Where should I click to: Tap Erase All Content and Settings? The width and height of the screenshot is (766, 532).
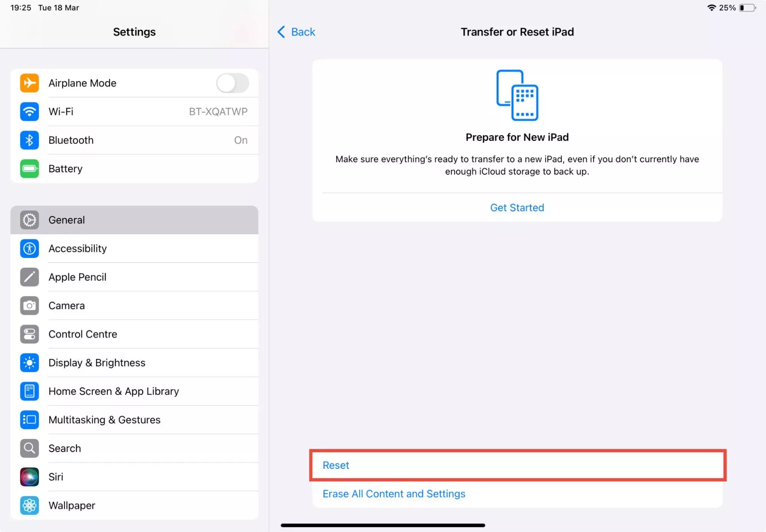(394, 494)
